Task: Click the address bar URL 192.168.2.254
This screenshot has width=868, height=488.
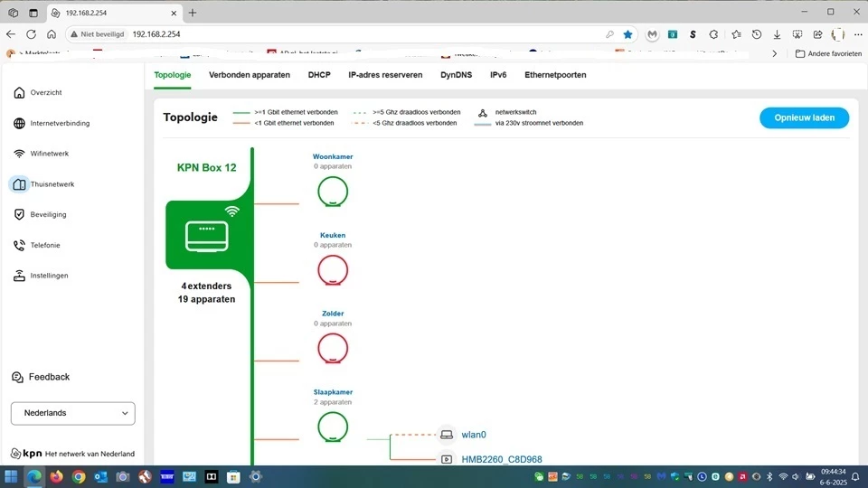Action: tap(156, 34)
